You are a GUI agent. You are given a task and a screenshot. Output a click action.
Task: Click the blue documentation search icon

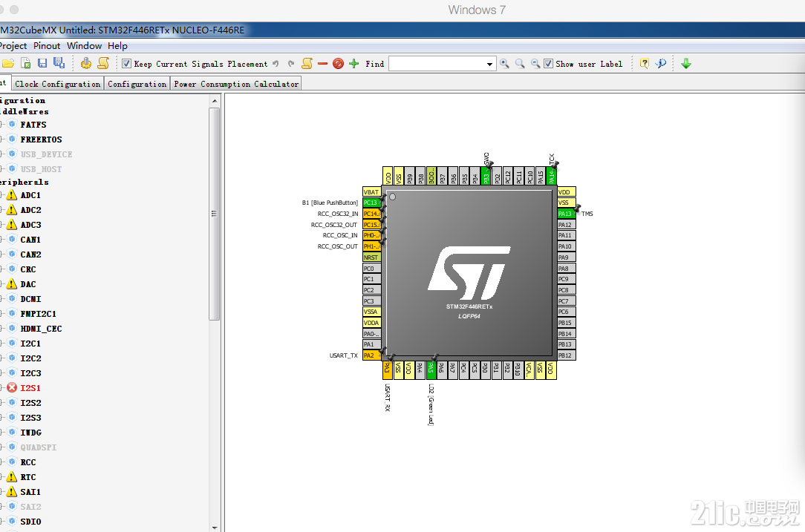coord(661,63)
